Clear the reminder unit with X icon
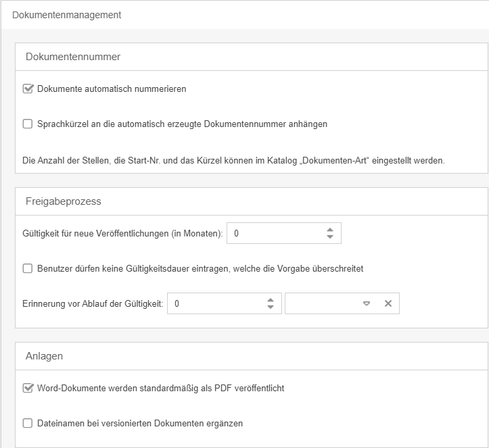 coord(388,304)
